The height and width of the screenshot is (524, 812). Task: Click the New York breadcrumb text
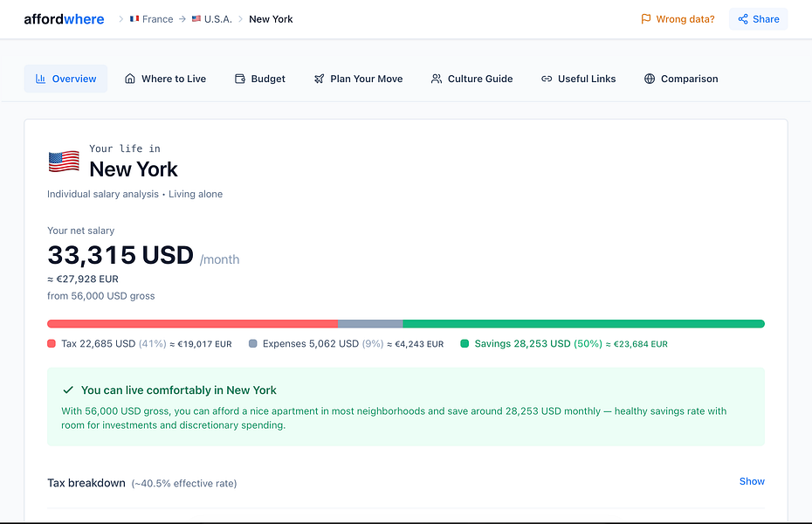point(271,19)
